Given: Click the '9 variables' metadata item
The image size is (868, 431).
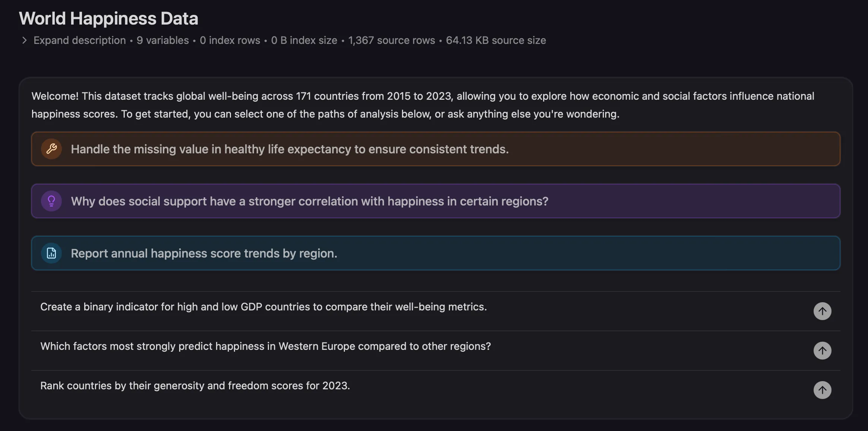Looking at the screenshot, I should coord(163,40).
